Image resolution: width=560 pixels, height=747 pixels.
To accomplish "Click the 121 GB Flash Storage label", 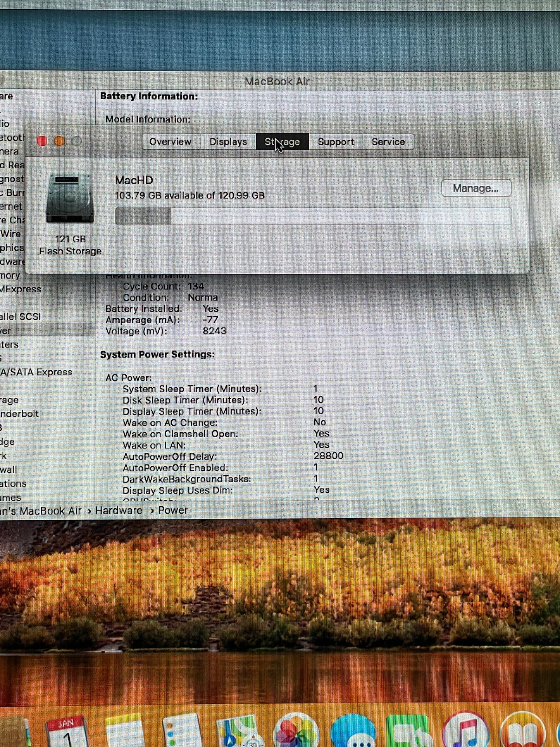I will (x=70, y=245).
